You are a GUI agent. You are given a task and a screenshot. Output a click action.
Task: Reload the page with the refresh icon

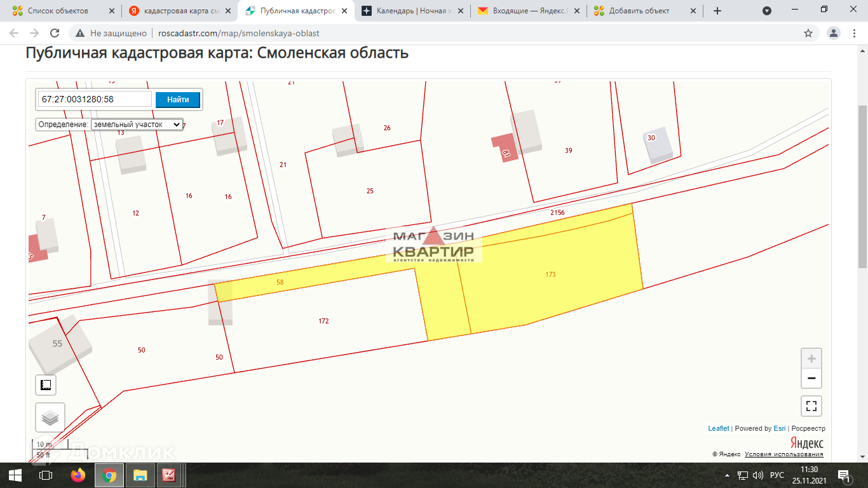point(55,33)
